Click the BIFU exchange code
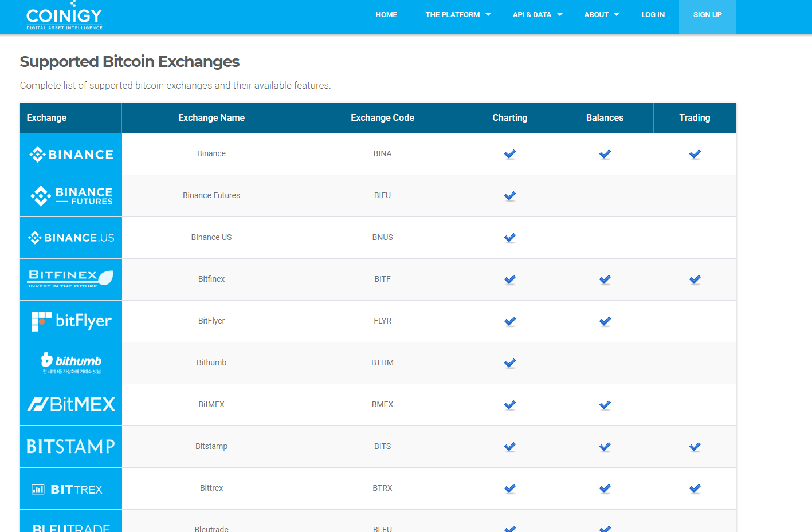 [383, 196]
